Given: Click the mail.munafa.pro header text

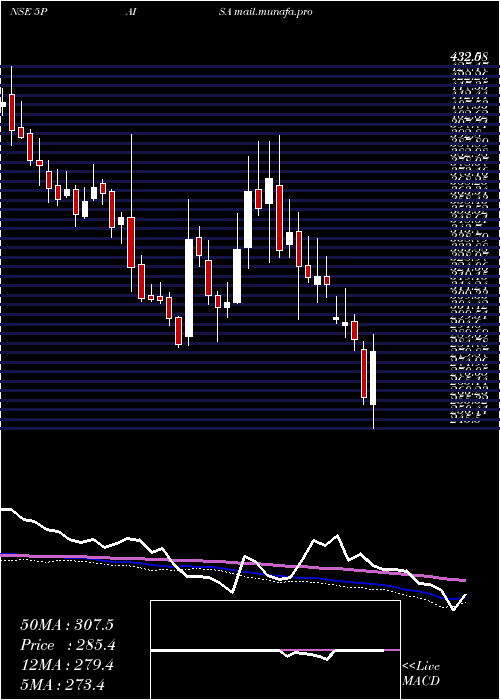Looking at the screenshot, I should (x=273, y=12).
